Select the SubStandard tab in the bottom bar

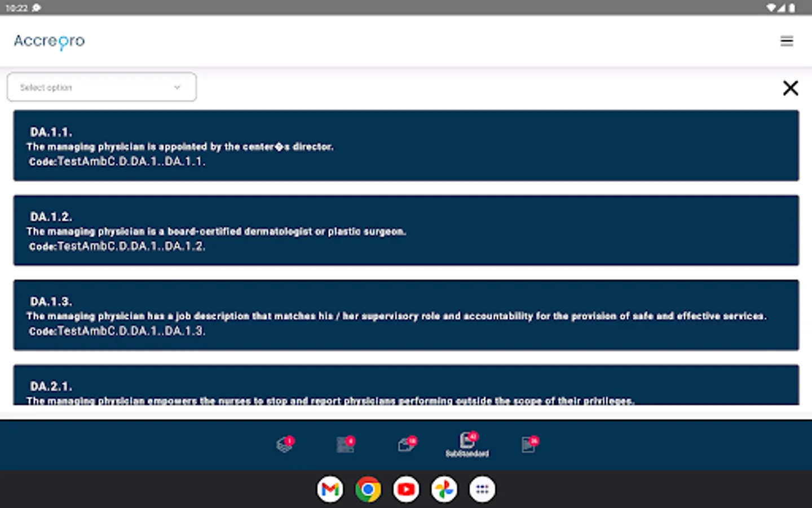point(467,444)
